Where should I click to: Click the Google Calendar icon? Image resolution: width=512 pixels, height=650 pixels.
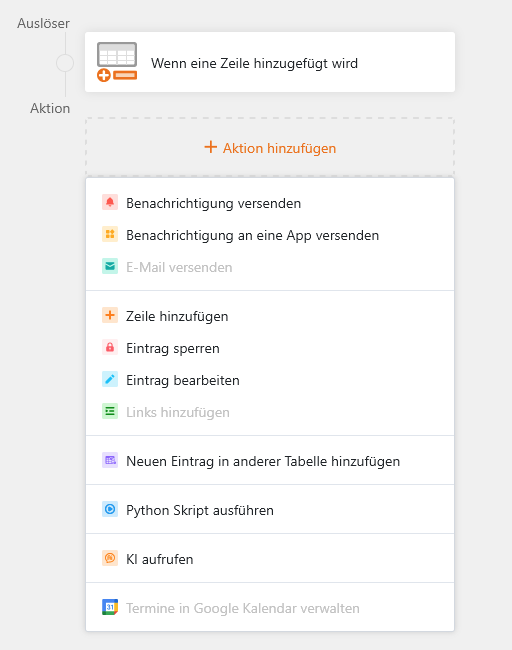pyautogui.click(x=110, y=607)
